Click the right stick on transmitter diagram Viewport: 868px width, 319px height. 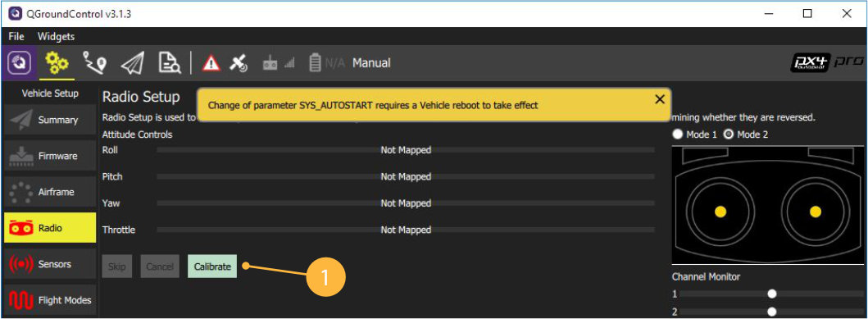(815, 212)
